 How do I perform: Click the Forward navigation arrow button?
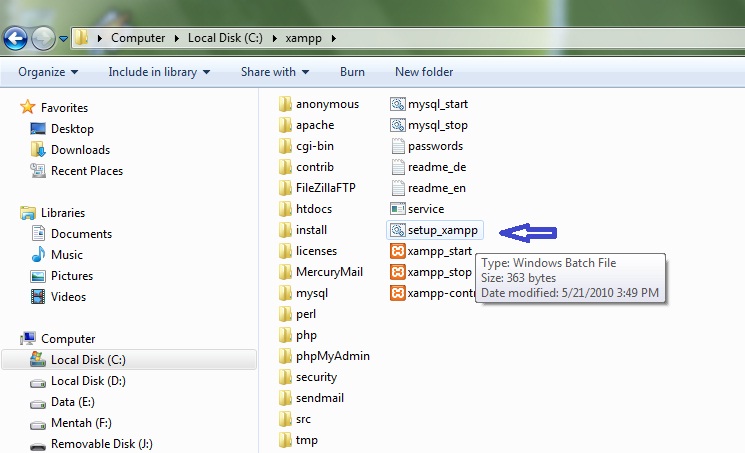click(x=43, y=39)
